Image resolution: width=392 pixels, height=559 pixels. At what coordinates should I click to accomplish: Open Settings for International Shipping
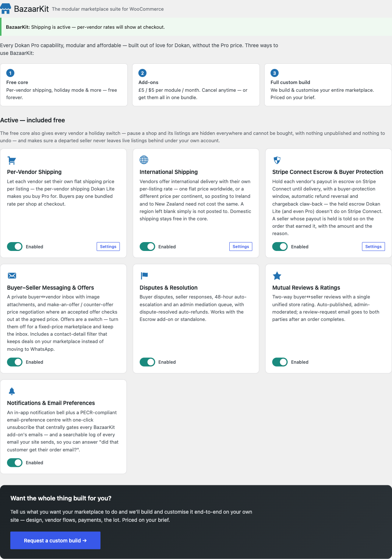coord(241,247)
